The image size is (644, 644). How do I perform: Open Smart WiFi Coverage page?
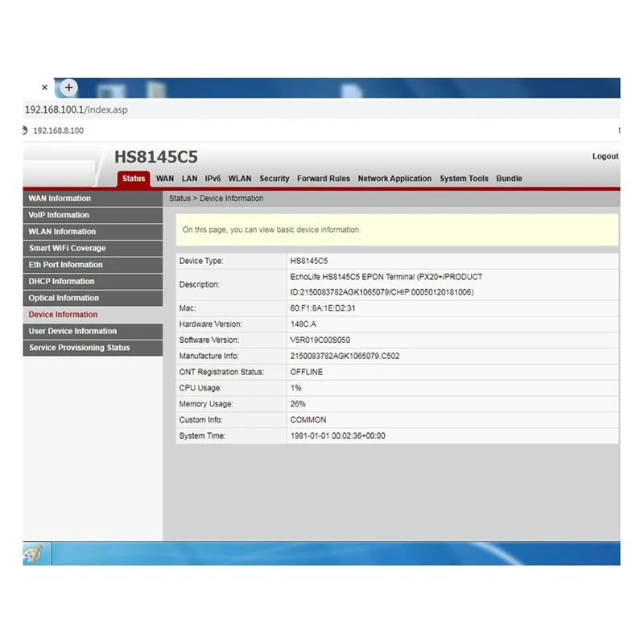pyautogui.click(x=93, y=248)
